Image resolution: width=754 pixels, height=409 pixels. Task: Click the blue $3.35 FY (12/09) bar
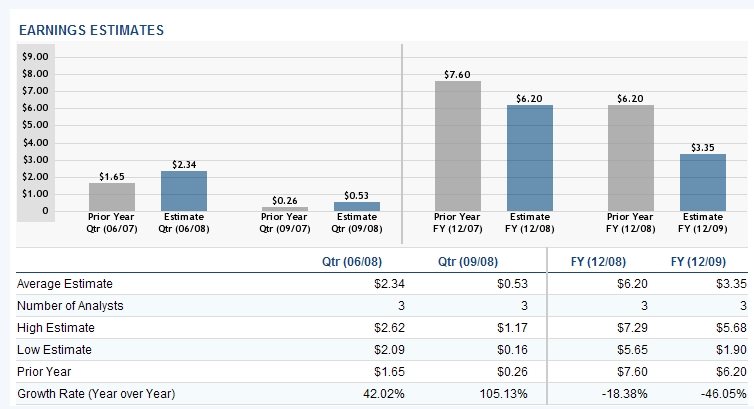click(703, 182)
